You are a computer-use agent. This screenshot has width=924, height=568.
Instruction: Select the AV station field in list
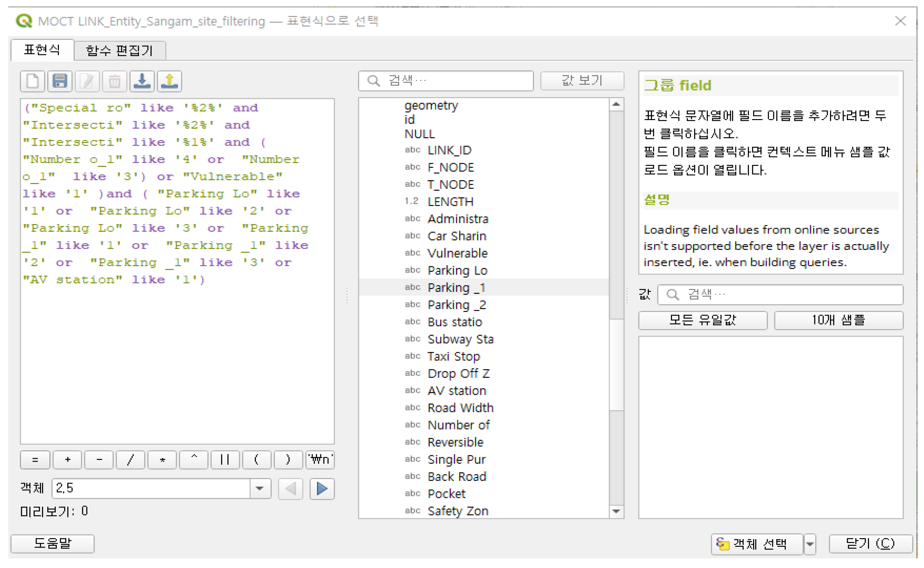coord(457,391)
